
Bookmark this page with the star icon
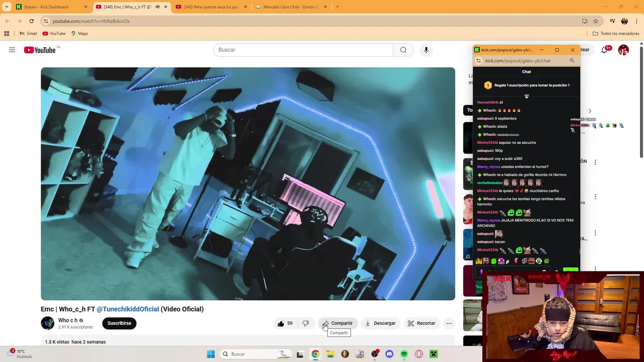596,21
